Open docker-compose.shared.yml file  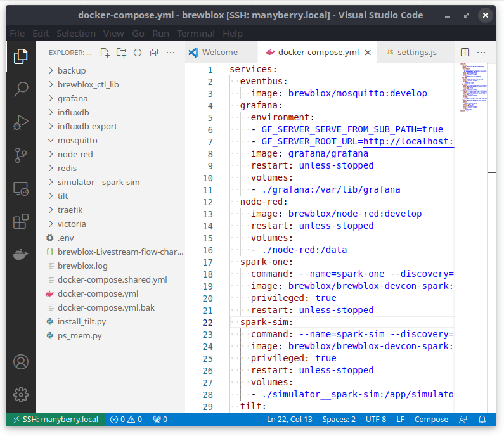(110, 280)
